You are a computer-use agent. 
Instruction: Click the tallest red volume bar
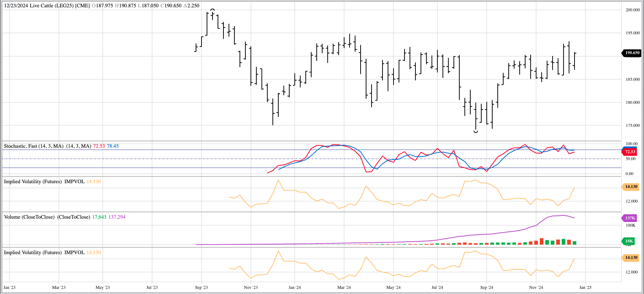[x=542, y=241]
